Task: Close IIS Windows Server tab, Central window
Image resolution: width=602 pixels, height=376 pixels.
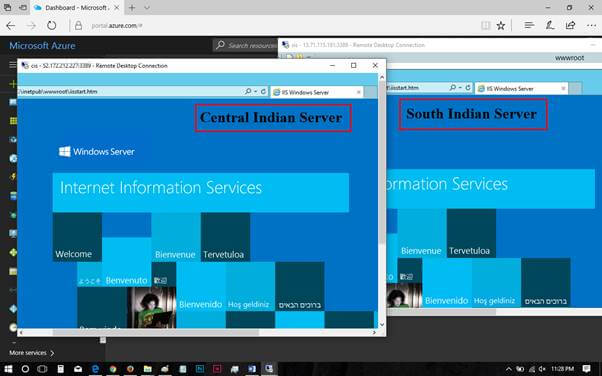Action: point(359,92)
